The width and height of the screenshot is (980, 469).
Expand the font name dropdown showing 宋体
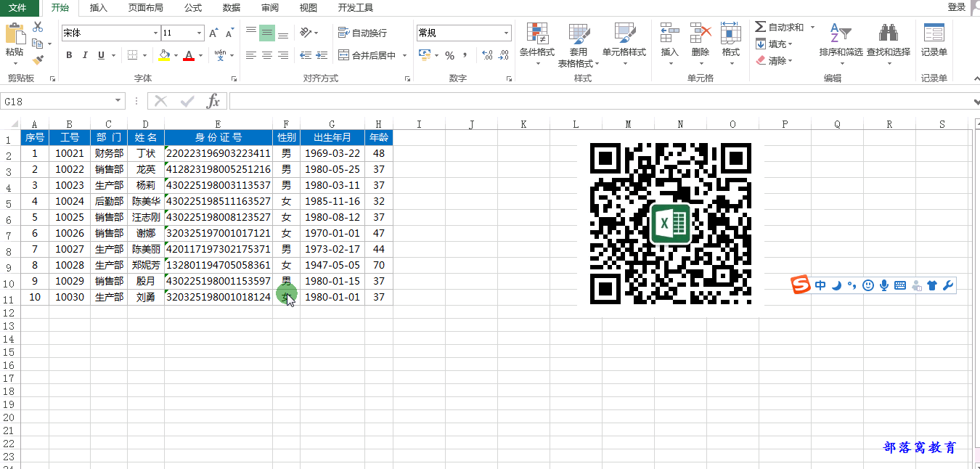[155, 33]
